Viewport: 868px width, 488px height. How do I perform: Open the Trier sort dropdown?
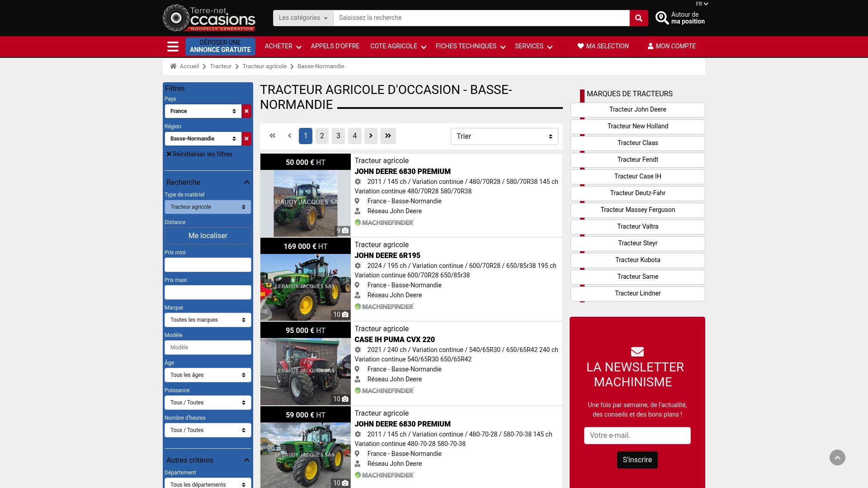click(x=504, y=136)
